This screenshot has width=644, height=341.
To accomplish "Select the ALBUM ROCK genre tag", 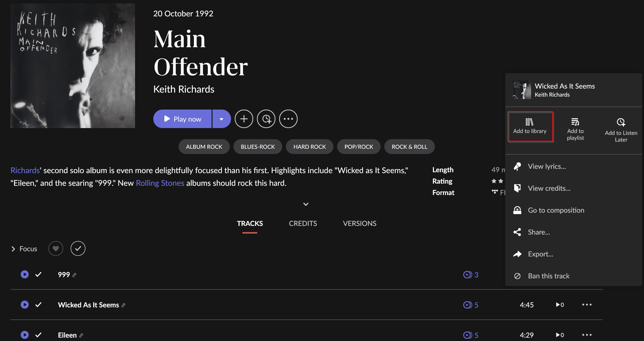I will click(204, 147).
